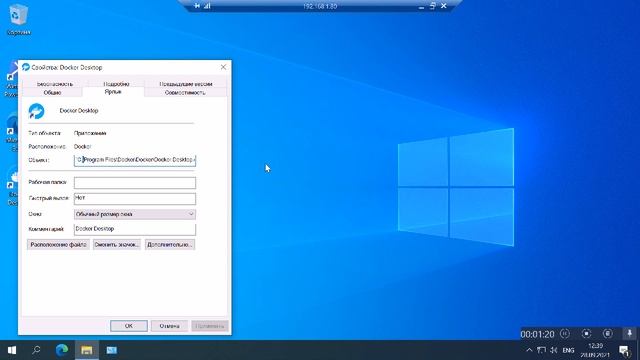
Task: Pin the recorder control panel
Action: [x=630, y=333]
